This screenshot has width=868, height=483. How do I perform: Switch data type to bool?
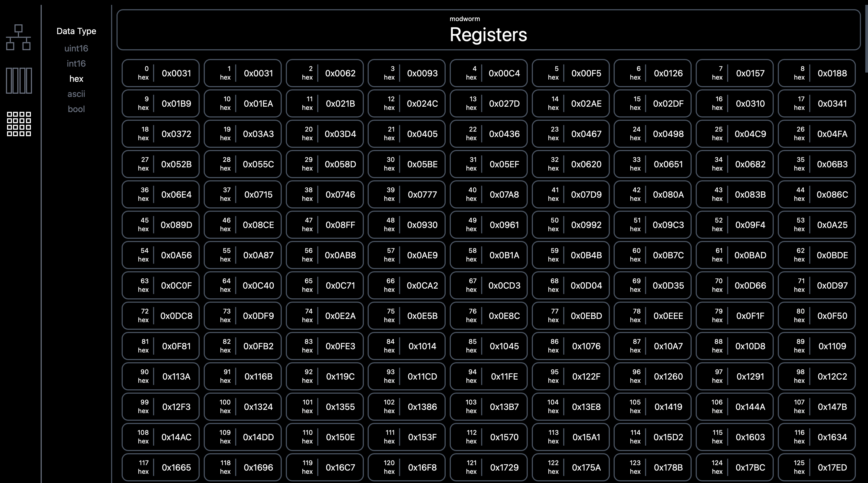coord(76,109)
